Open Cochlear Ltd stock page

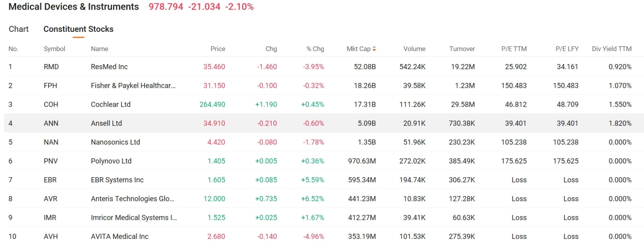[x=111, y=104]
